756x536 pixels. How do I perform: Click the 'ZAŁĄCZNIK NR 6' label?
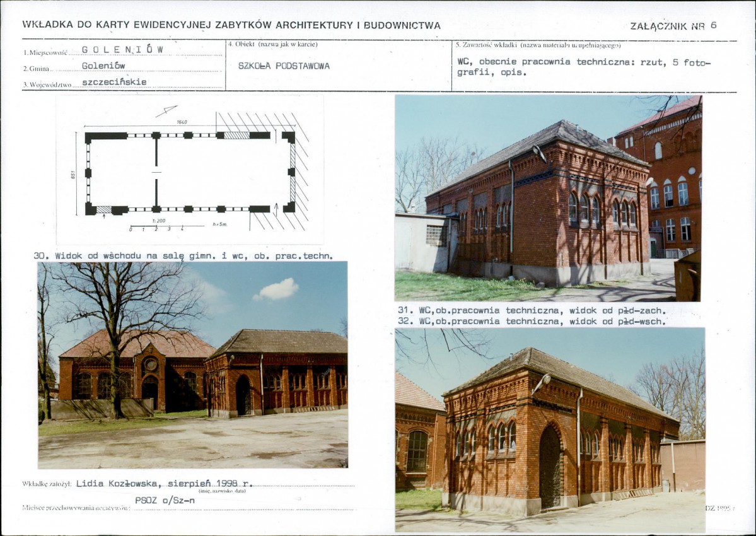(673, 26)
